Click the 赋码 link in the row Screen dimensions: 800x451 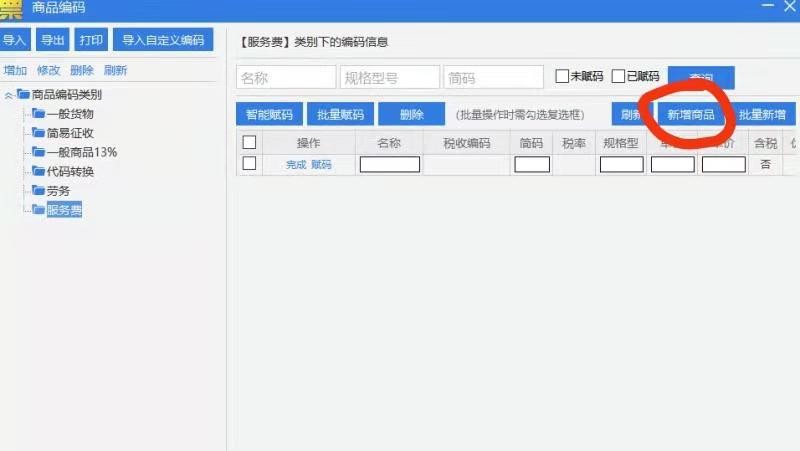tap(321, 164)
